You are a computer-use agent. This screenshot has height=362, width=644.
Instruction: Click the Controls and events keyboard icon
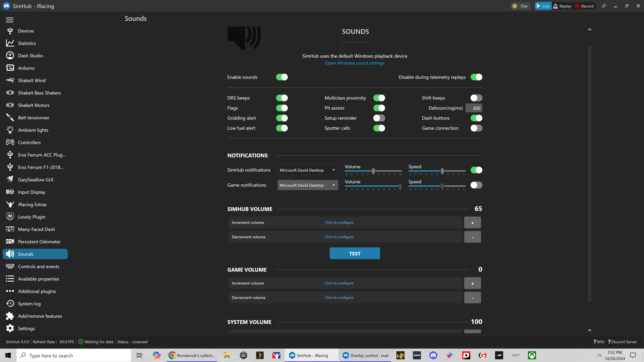(10, 266)
